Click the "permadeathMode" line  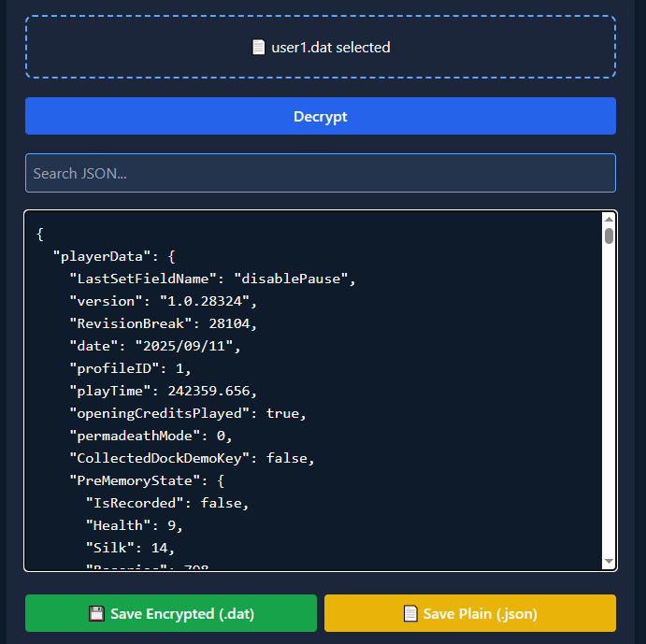[x=151, y=436]
